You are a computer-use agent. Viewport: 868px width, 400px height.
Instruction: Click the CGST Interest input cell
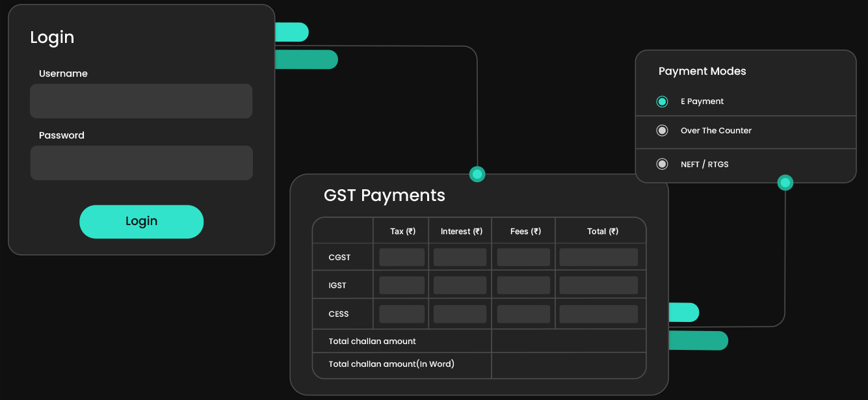[460, 257]
